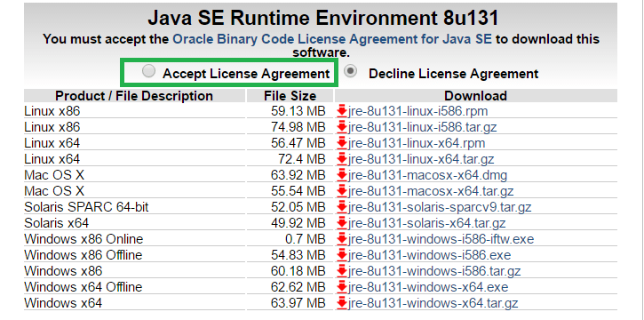Download jre-8u131-solaris-x64.tar.gz file link

coord(426,223)
